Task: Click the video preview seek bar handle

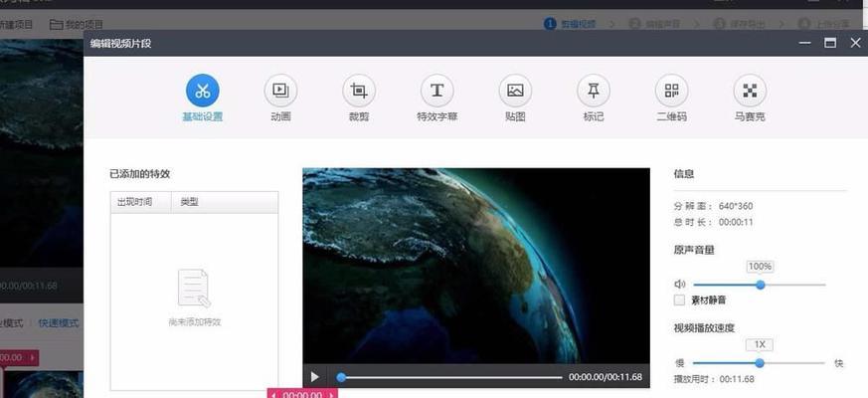Action: pos(342,377)
